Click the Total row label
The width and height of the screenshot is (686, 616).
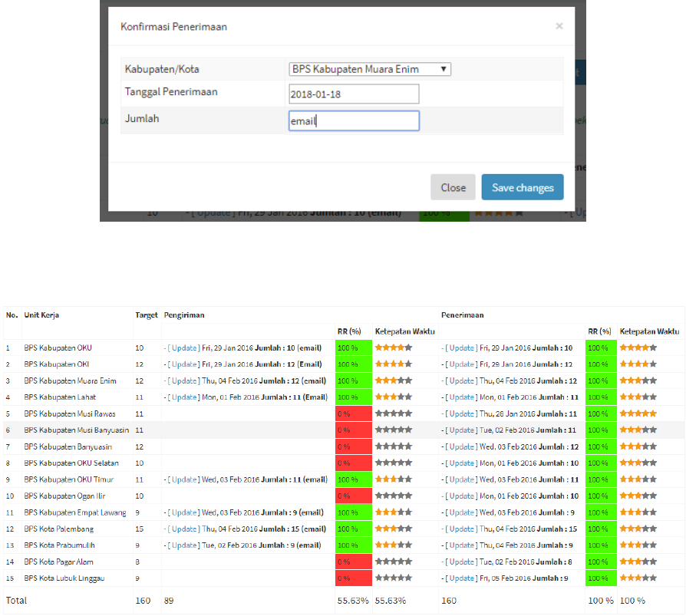16,600
